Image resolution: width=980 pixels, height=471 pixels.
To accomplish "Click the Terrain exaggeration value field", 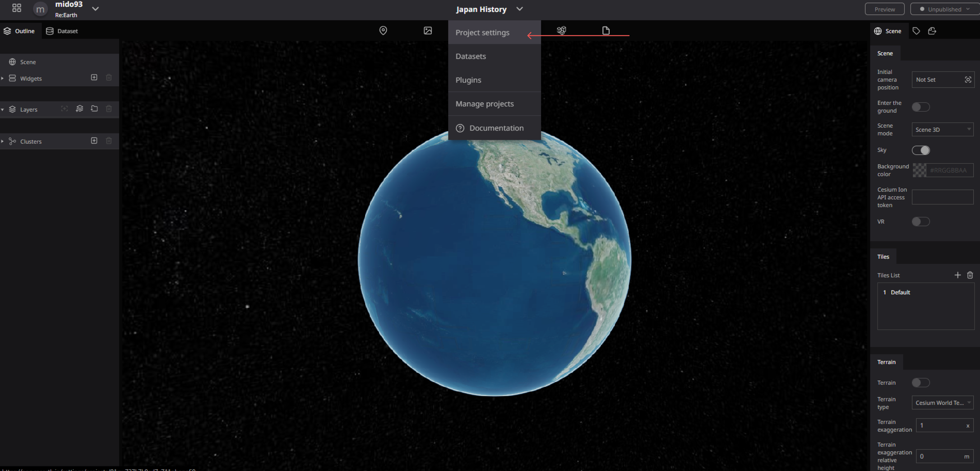I will tap(944, 425).
